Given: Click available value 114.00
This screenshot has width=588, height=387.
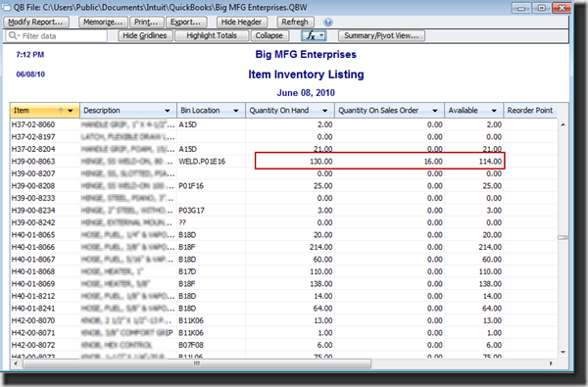Looking at the screenshot, I should click(490, 162).
